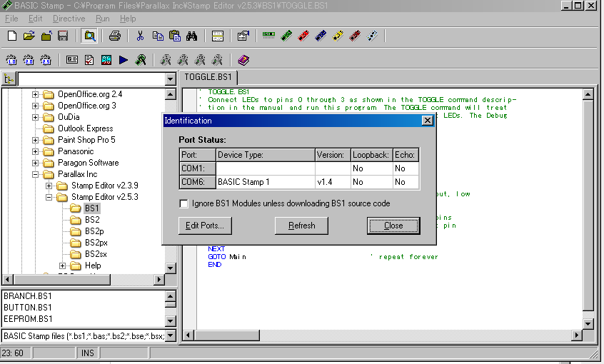Screen dimensions: 604x364
Task: Paste from clipboard using the clipboard icon
Action: 175,36
